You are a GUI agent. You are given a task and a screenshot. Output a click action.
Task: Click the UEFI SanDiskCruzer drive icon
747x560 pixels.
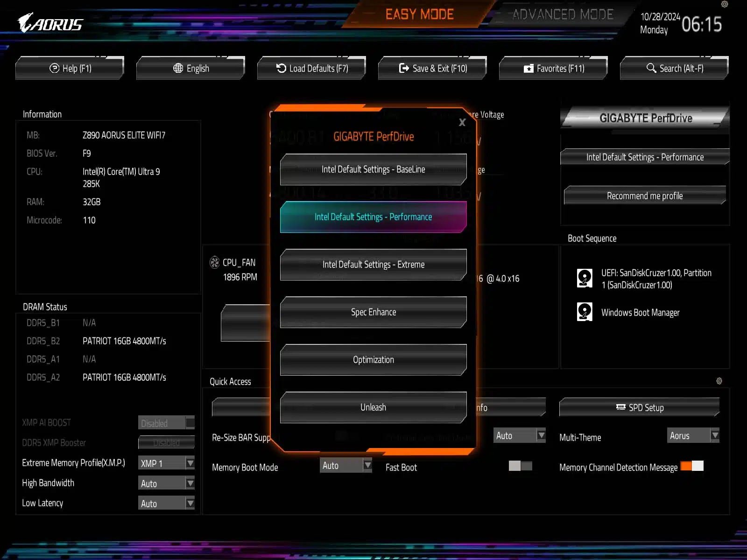tap(585, 278)
